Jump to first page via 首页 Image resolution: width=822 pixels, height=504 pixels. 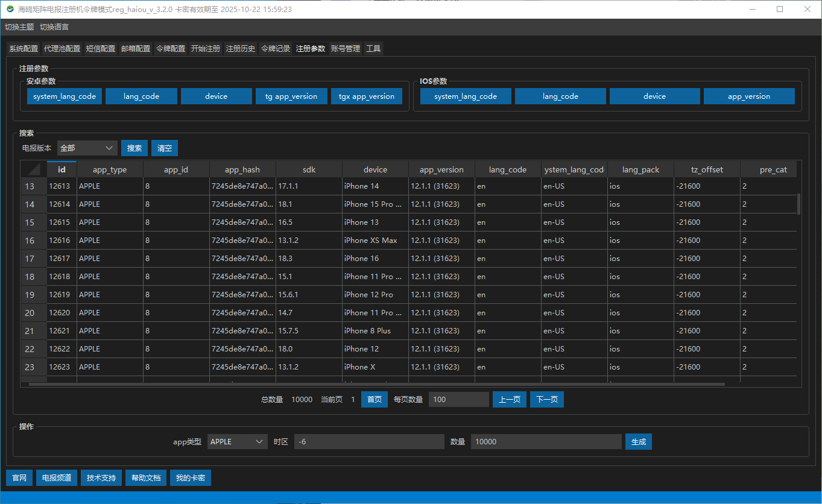tap(374, 399)
